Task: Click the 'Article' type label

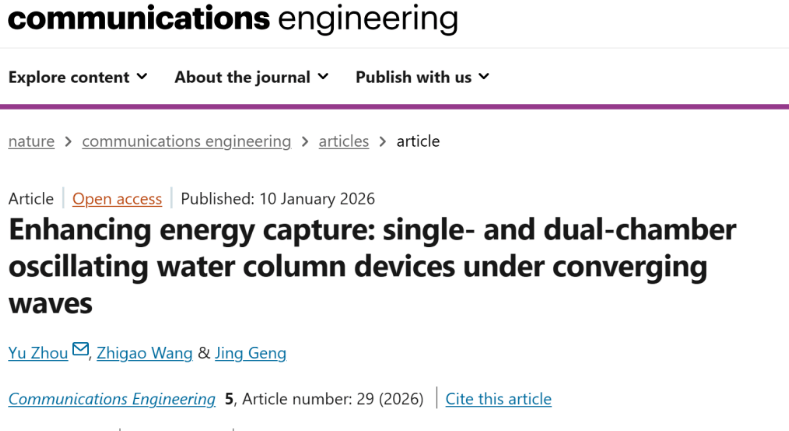Action: coord(31,198)
